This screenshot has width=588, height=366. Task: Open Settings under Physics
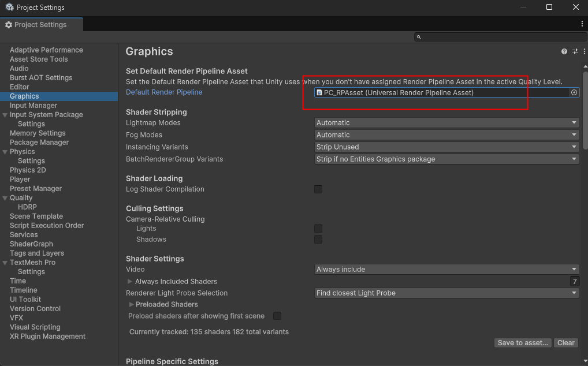[x=31, y=160]
